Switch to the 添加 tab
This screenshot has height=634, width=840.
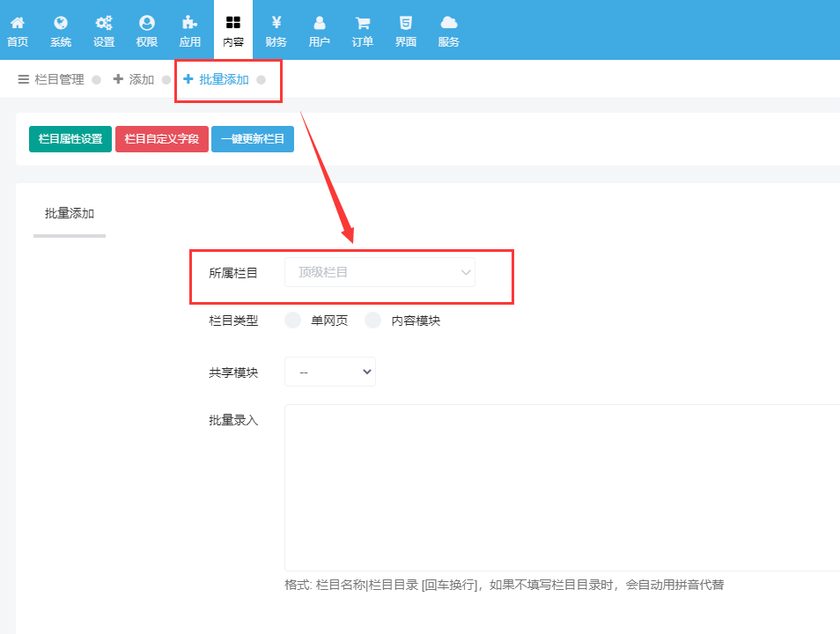coord(142,79)
